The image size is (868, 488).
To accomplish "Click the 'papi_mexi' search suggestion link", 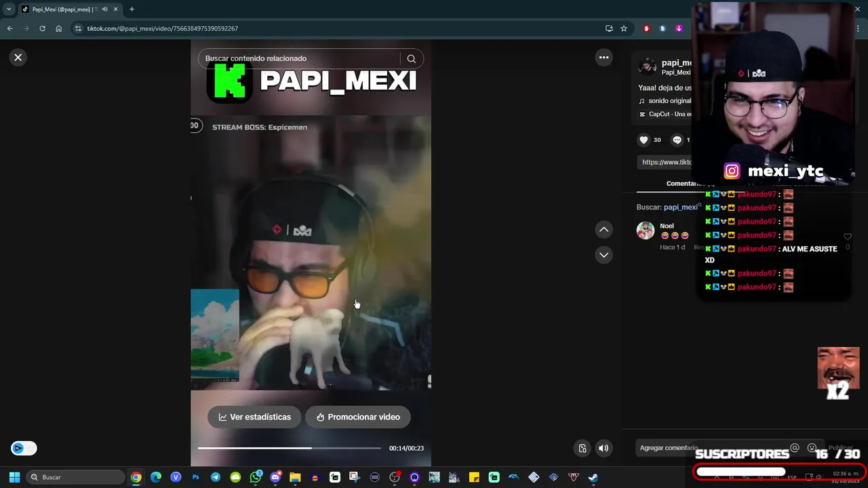I will pyautogui.click(x=680, y=207).
